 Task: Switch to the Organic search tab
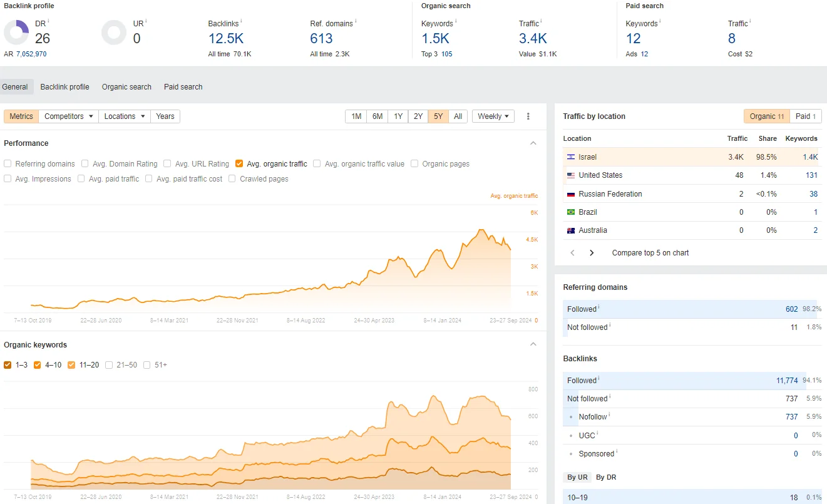126,87
